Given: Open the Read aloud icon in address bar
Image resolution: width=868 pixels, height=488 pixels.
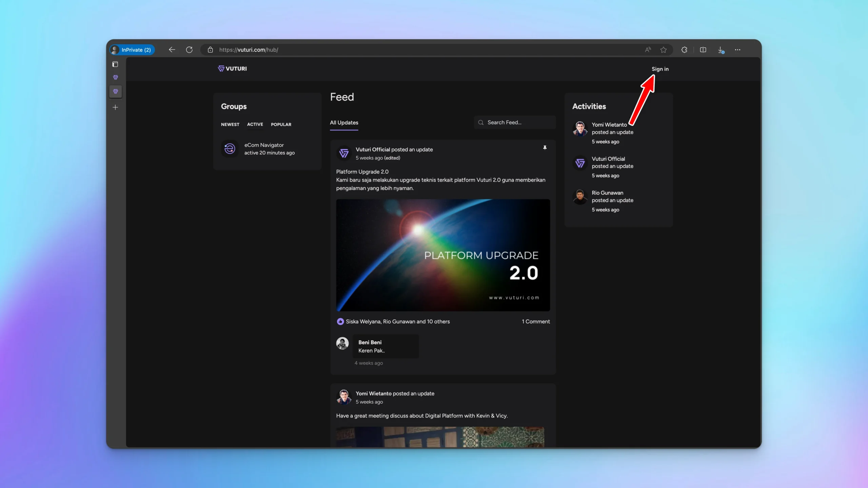Looking at the screenshot, I should coord(648,50).
